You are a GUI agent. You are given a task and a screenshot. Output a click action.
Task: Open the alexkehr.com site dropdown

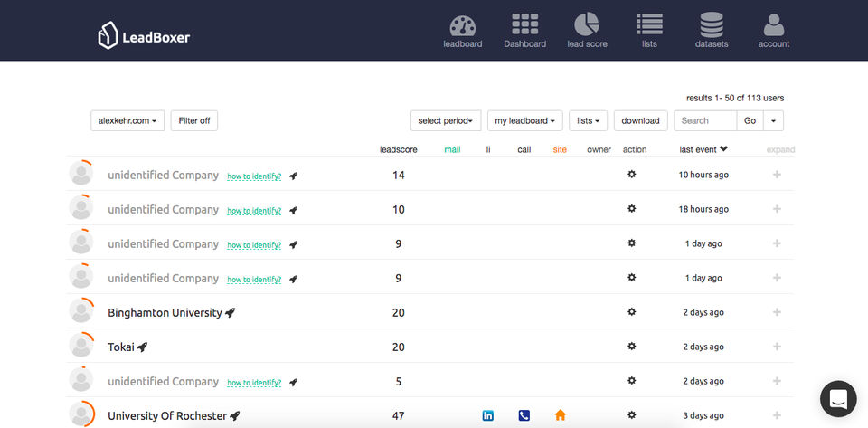pyautogui.click(x=127, y=120)
